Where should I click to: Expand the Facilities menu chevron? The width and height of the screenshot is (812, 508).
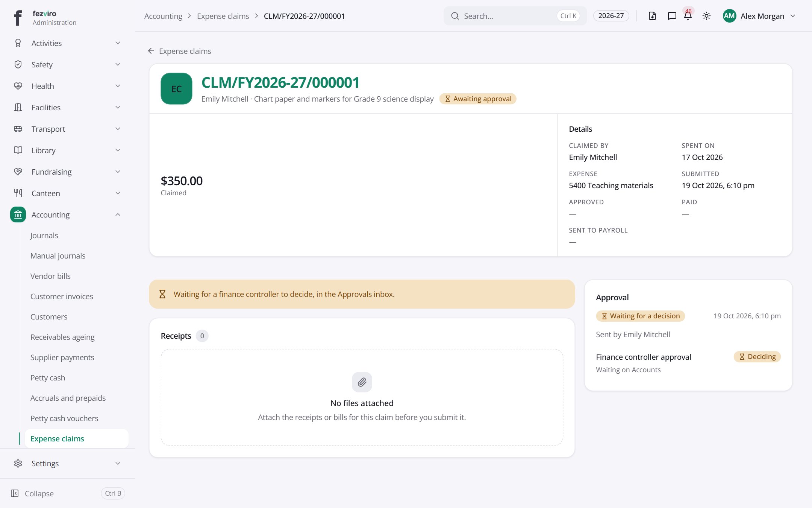point(118,107)
